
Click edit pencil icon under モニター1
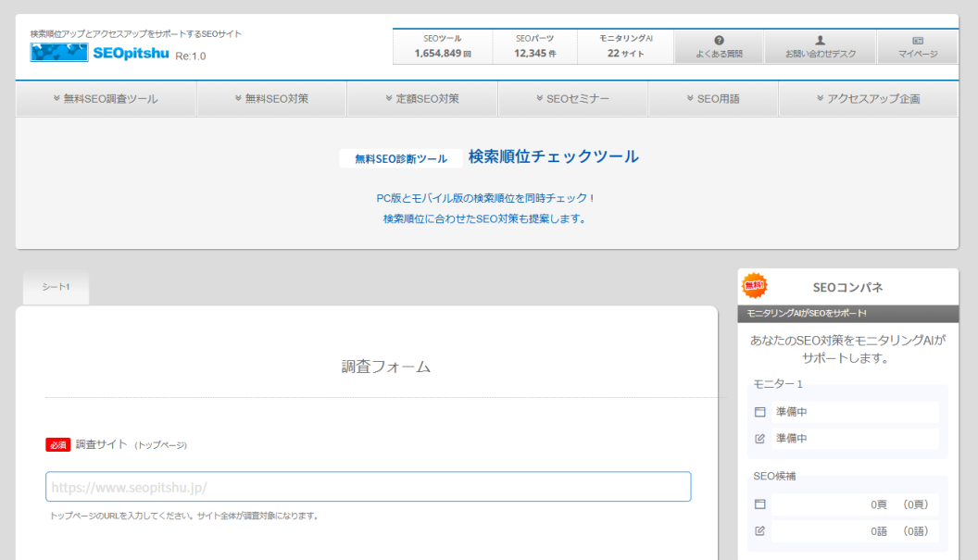point(760,438)
